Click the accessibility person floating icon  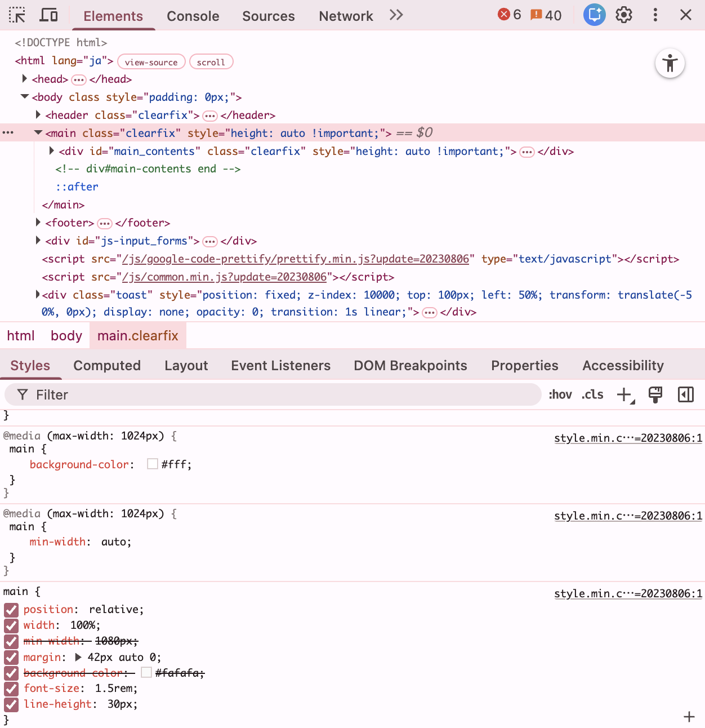coord(670,63)
